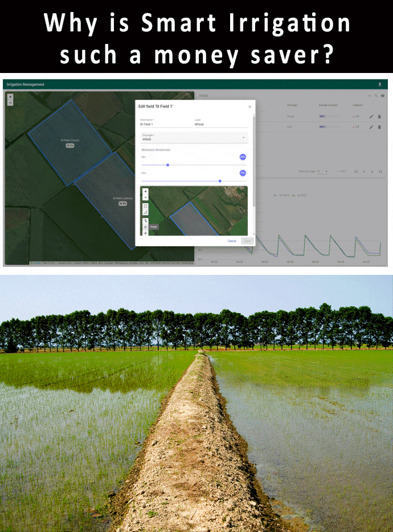Click the search icon in Fields panel
393x532 pixels.
click(376, 96)
